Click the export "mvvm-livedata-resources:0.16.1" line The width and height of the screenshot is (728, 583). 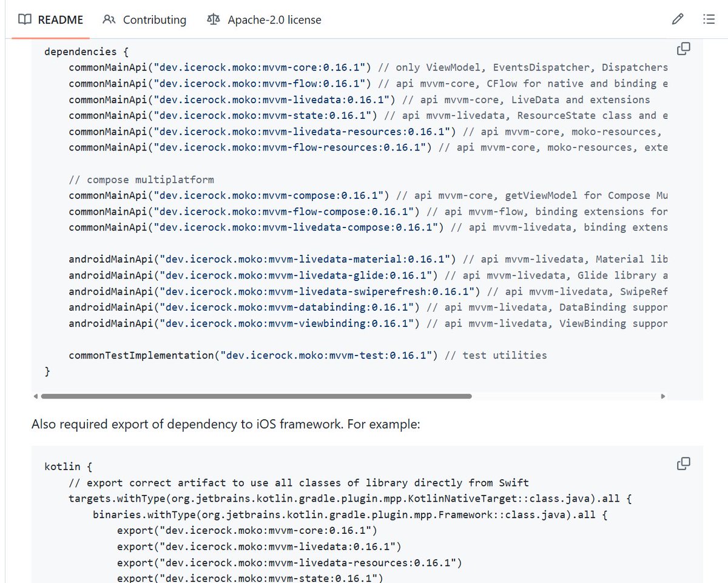289,562
